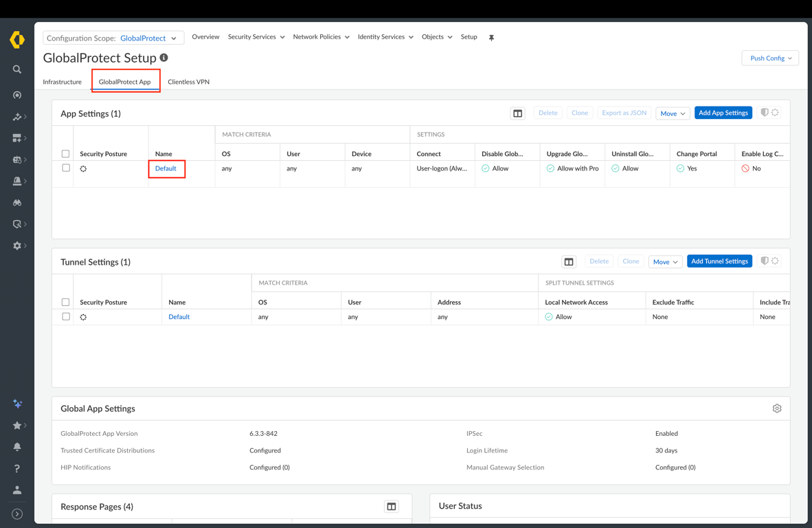Open the Setup menu item
Screen dimensions: 812x528
pos(469,37)
